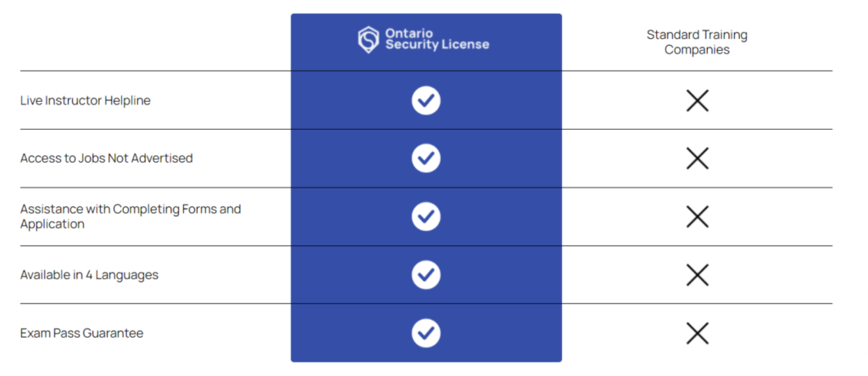Click the Assistance with Completing Forms and Application label
This screenshot has width=868, height=376.
tap(131, 216)
